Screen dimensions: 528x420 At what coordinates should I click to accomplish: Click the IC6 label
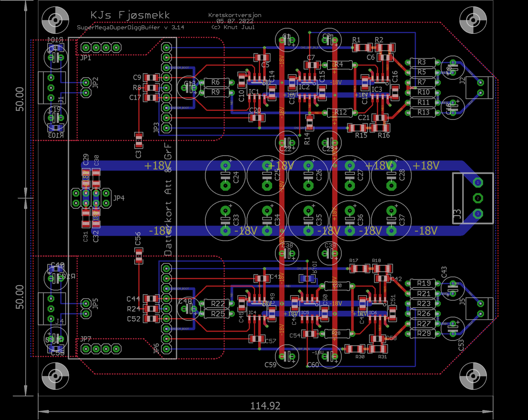click(372, 313)
